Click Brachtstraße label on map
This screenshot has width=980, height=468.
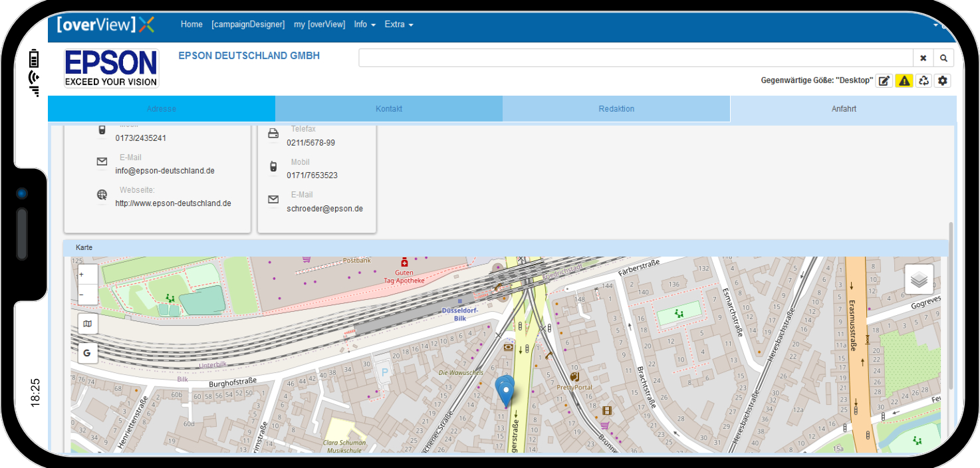pyautogui.click(x=646, y=386)
